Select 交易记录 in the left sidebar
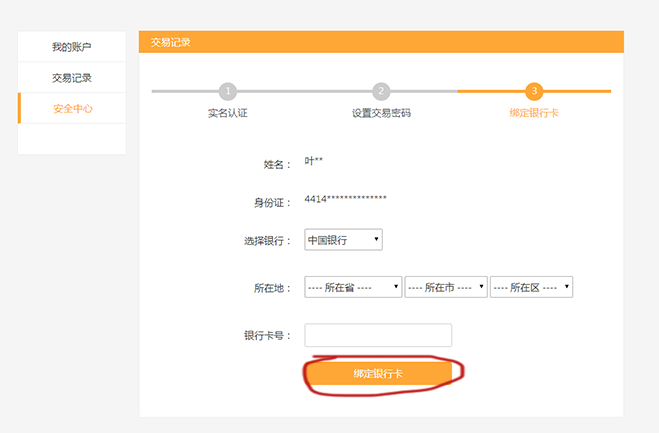Screen dimensions: 659x433 (72, 78)
